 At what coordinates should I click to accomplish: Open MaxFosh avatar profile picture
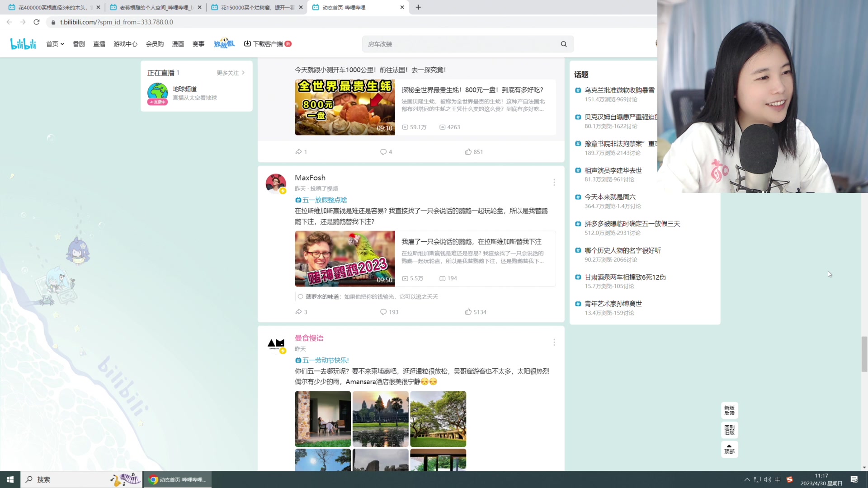(276, 183)
